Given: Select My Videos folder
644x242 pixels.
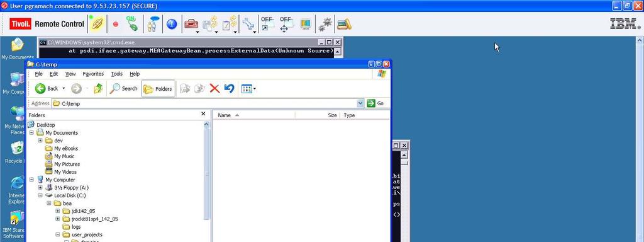Looking at the screenshot, I should 65,171.
